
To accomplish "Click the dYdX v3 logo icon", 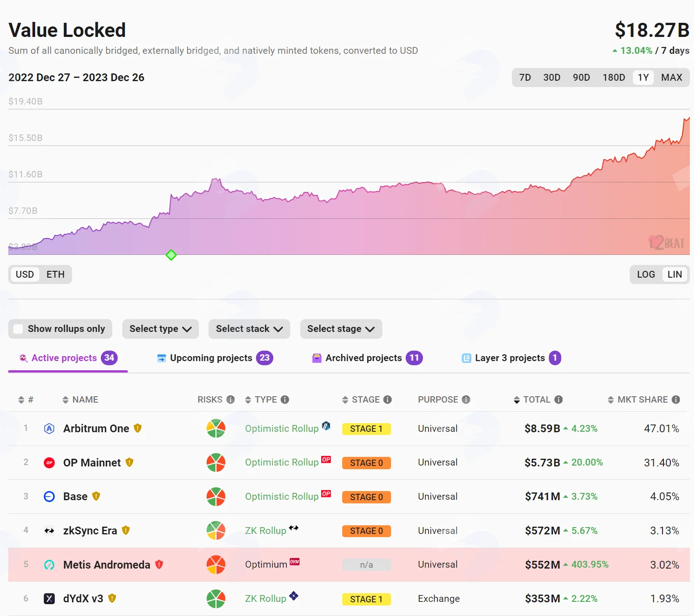I will (x=49, y=599).
